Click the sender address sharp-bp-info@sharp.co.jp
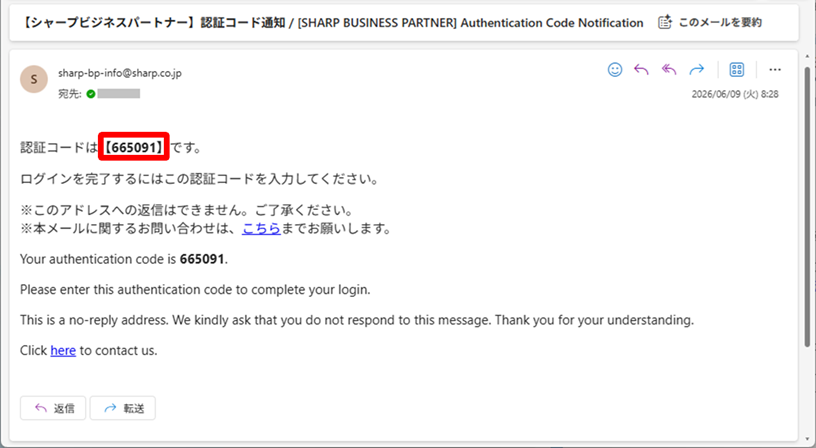816x448 pixels. tap(120, 73)
